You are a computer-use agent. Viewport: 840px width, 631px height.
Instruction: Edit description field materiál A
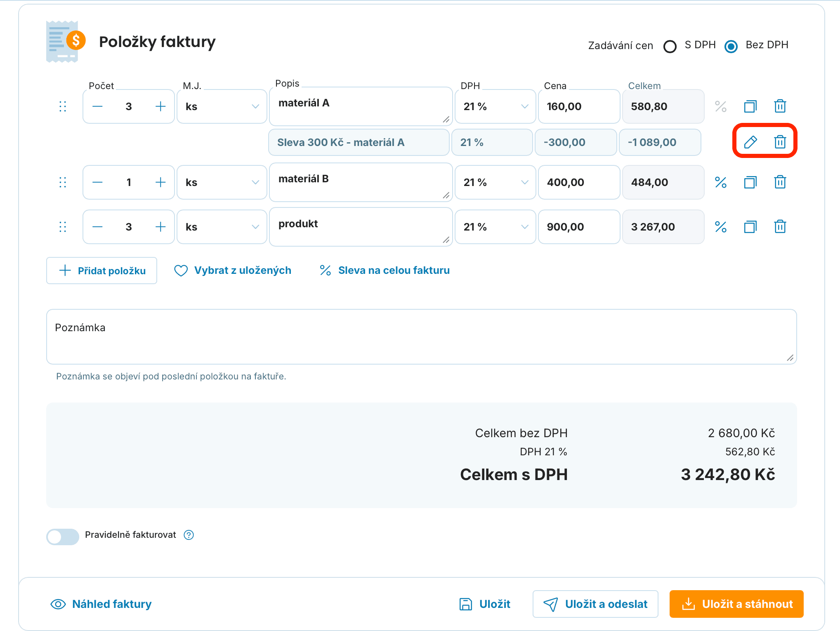[x=361, y=106]
